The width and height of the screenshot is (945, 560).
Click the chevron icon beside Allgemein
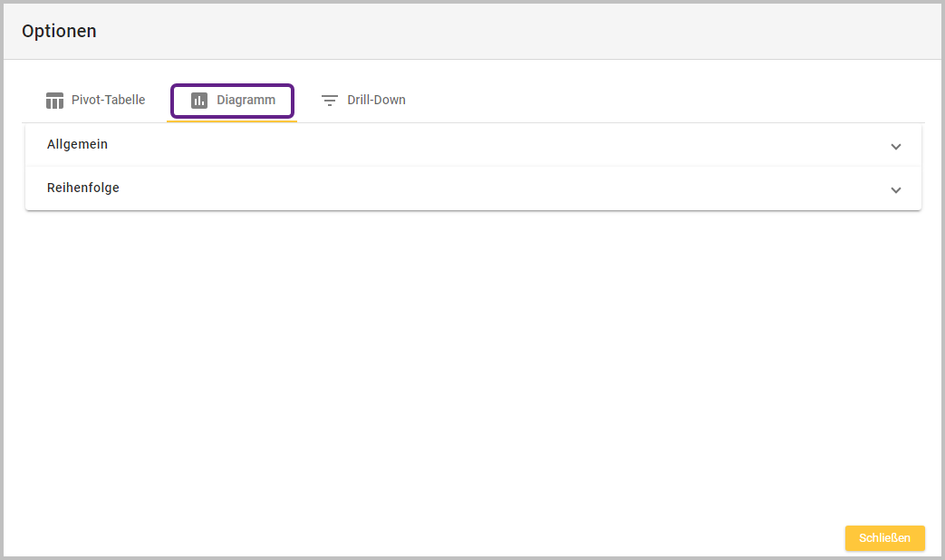895,146
